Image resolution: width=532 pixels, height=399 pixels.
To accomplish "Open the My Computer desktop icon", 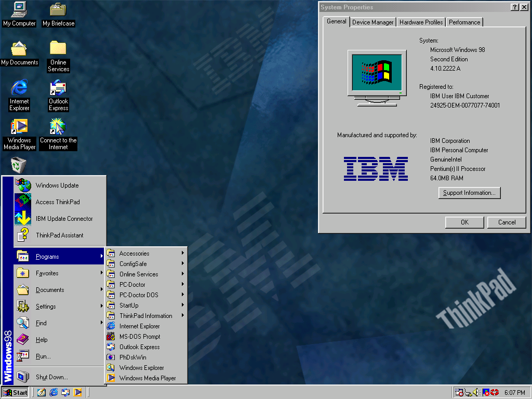I will tap(19, 9).
